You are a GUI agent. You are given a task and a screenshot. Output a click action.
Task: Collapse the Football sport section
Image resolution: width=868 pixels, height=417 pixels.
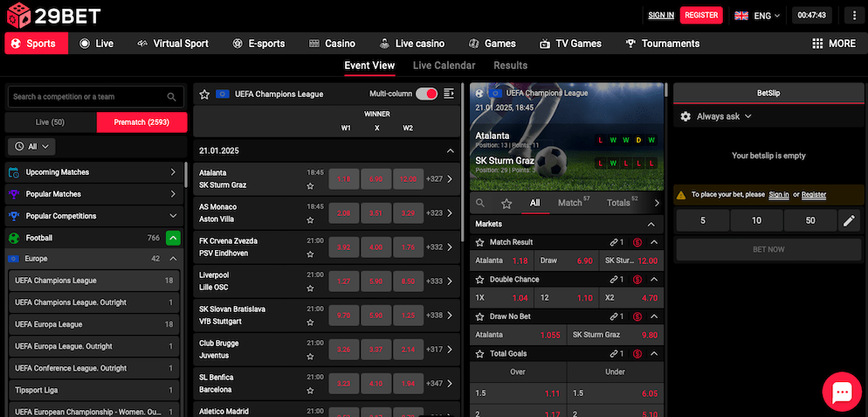173,238
